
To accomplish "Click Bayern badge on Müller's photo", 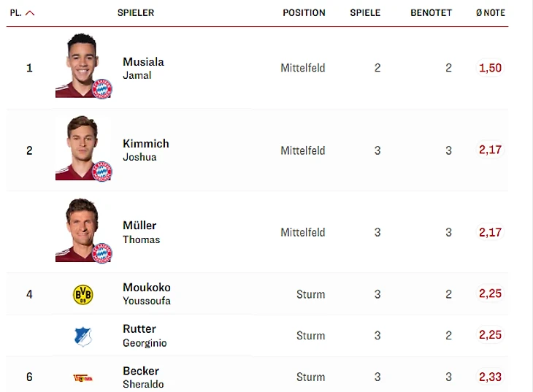I will (102, 253).
